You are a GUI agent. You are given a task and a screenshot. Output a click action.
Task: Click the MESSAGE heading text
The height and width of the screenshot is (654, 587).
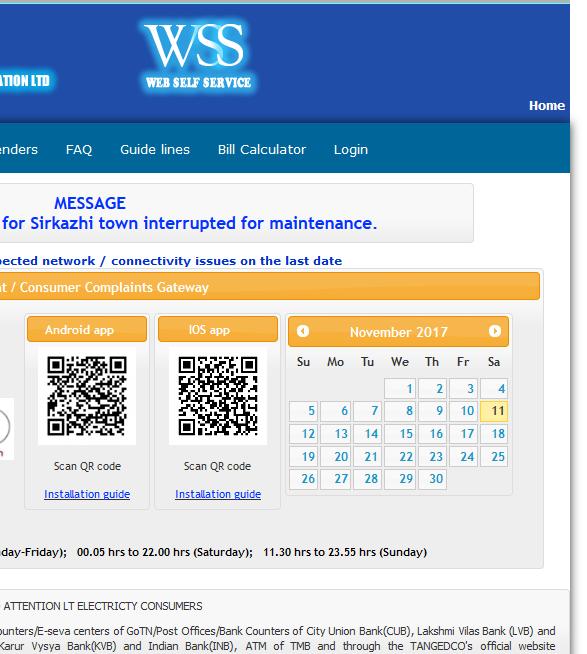point(90,204)
